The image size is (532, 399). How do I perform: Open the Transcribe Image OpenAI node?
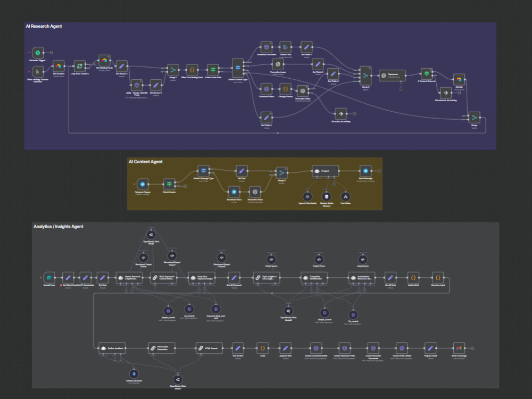[x=278, y=64]
